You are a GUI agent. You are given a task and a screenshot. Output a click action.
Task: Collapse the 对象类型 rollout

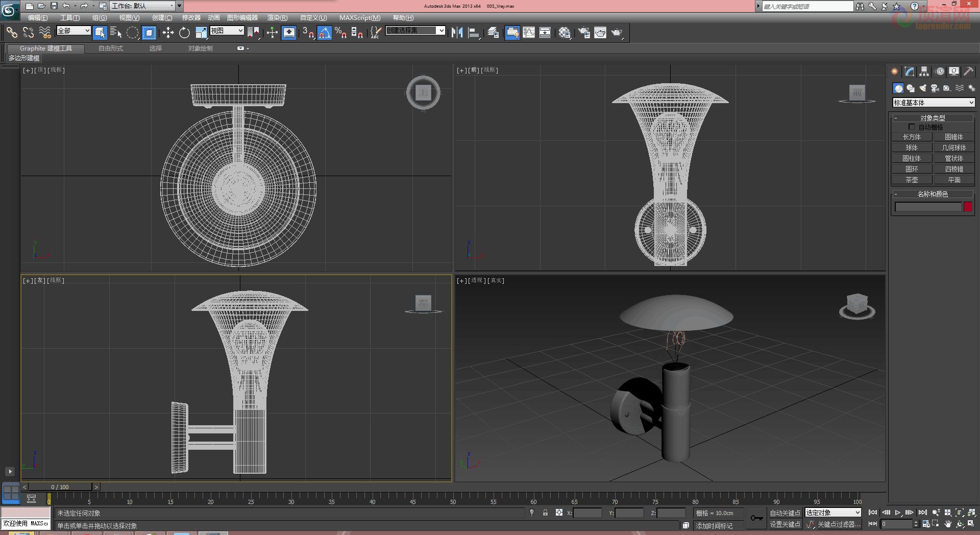pyautogui.click(x=933, y=118)
